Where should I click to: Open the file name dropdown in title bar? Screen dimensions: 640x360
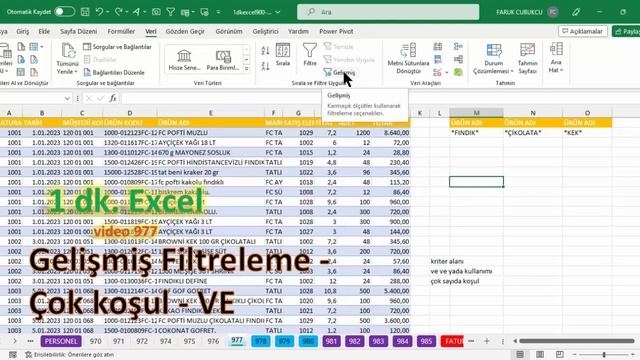[x=278, y=12]
